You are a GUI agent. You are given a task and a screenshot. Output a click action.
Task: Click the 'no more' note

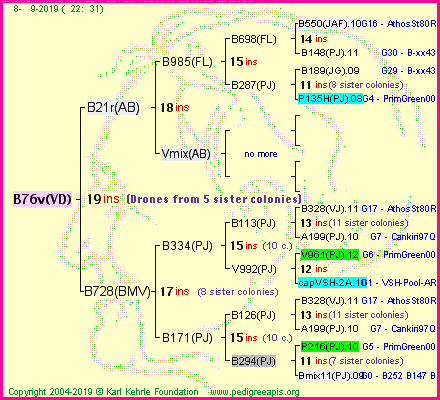click(261, 154)
